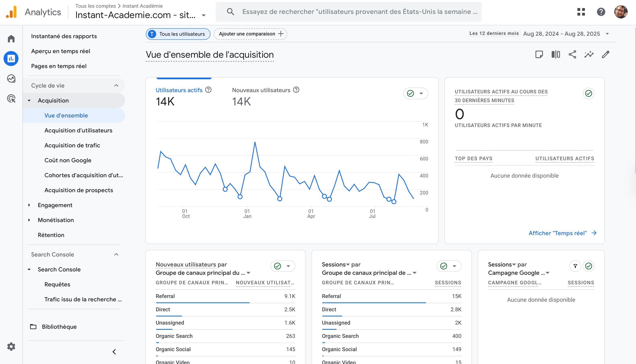Collapse the Cycle de vie section

coord(116,86)
